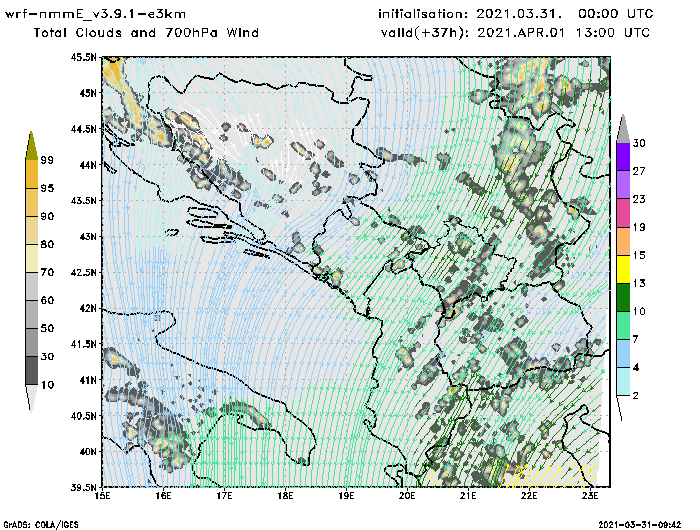700x530 pixels.
Task: Click the '19E' longitude label
Action: [x=346, y=496]
